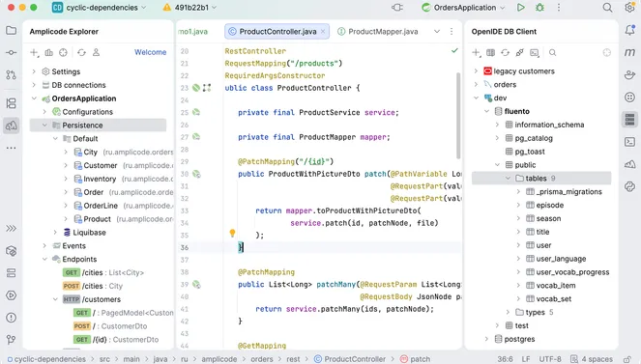
Task: Click the gutter bean icon on line 25
Action: [x=196, y=112]
